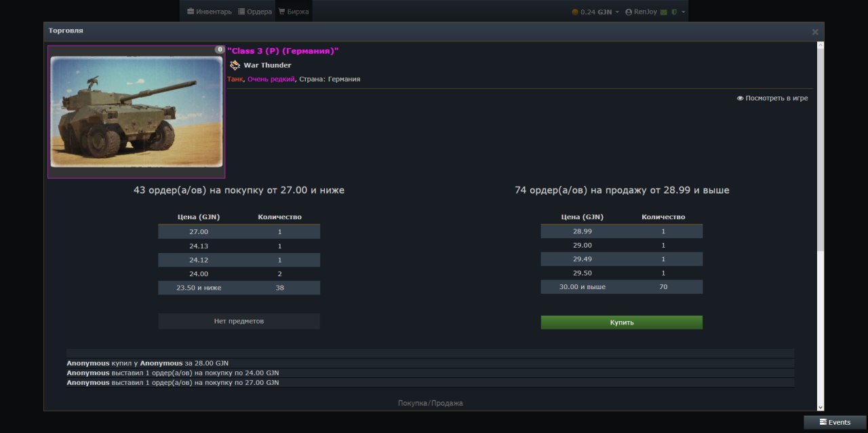The width and height of the screenshot is (868, 433).
Task: Click the dialog vertical scrollbar thumb
Action: pyautogui.click(x=821, y=149)
